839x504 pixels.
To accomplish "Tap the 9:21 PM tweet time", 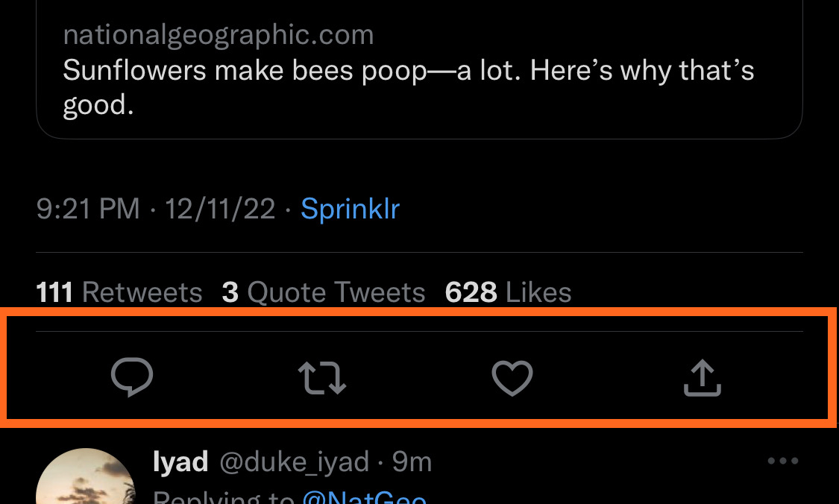I will coord(88,209).
